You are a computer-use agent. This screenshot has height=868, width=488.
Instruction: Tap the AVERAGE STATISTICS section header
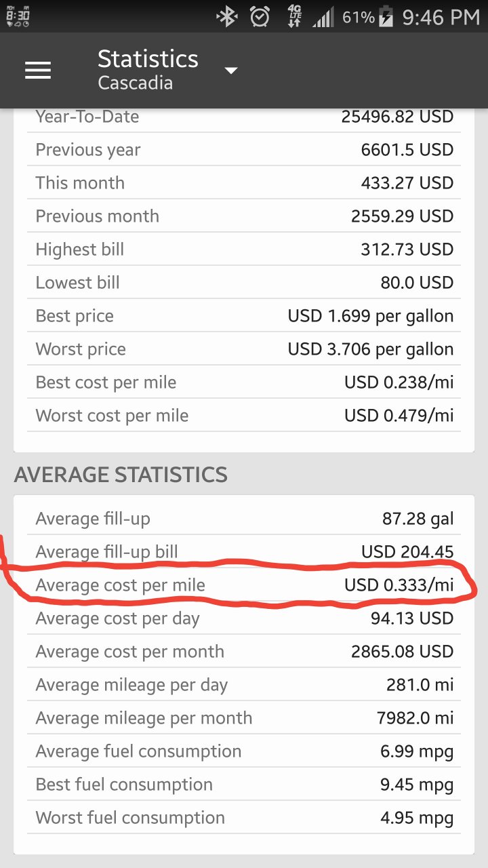coord(121,475)
